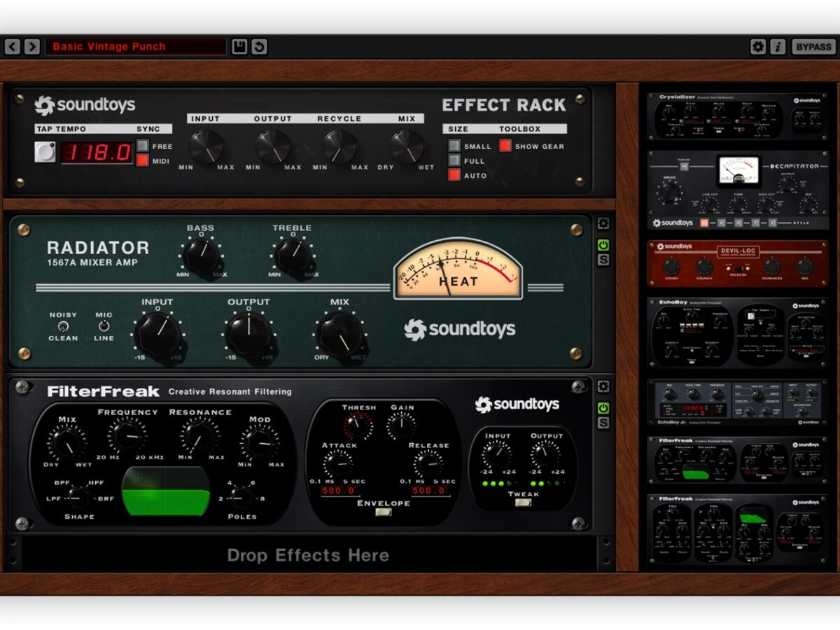Screen dimensions: 840x630
Task: Click the previous preset arrow
Action: 13,47
